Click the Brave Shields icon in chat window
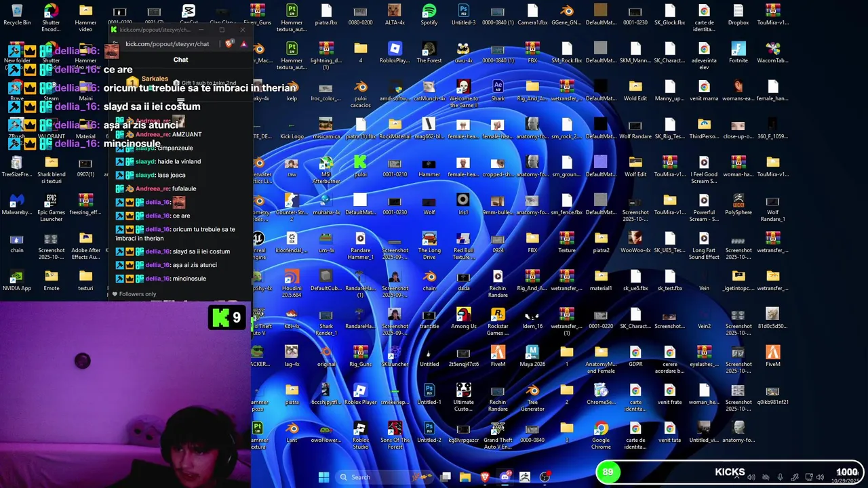Image resolution: width=868 pixels, height=488 pixels. 229,44
